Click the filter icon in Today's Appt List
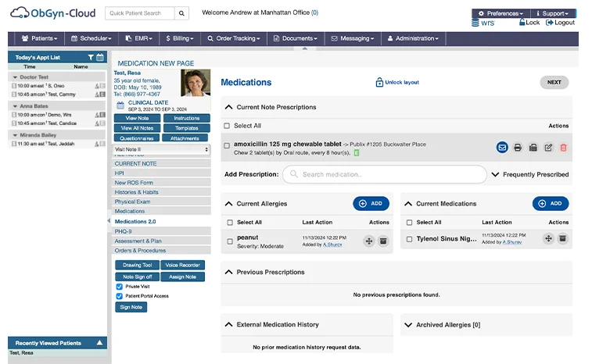Viewport: 592px width, 364px height. [91, 57]
